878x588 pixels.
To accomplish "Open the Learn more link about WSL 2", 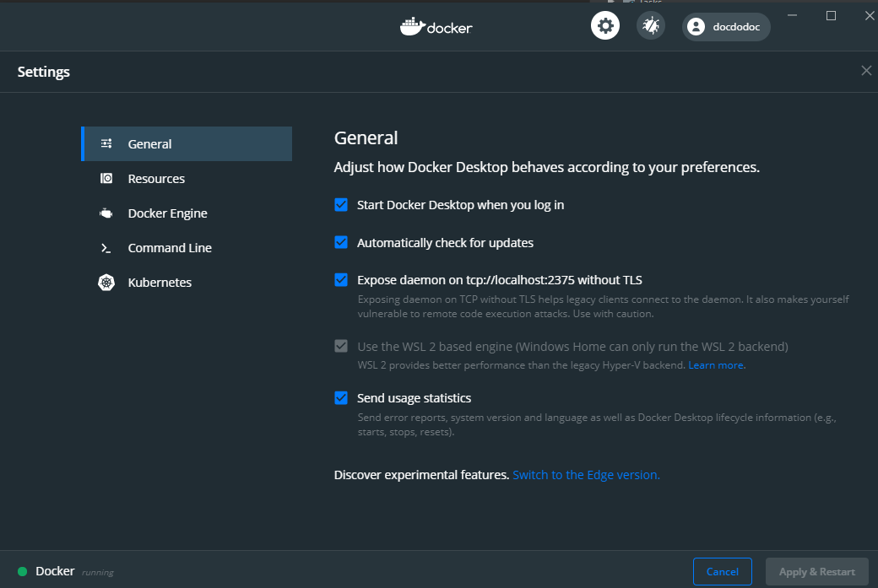I will pyautogui.click(x=716, y=365).
